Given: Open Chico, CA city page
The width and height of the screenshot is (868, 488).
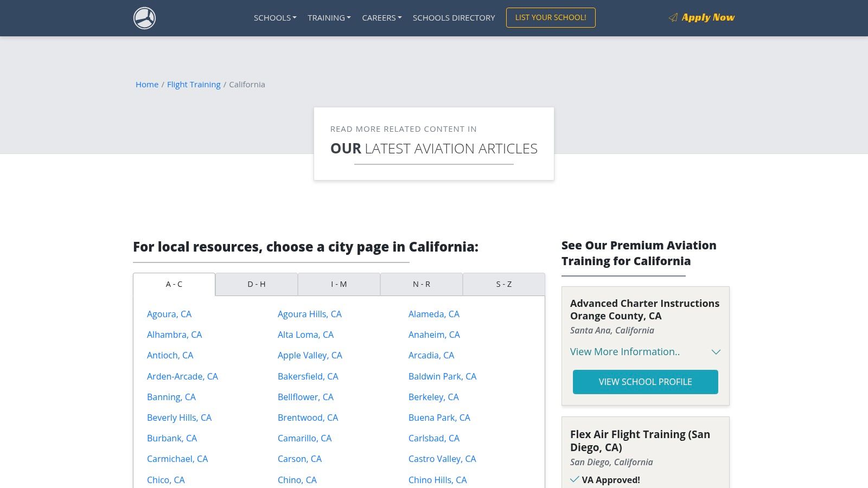Looking at the screenshot, I should pos(166,480).
